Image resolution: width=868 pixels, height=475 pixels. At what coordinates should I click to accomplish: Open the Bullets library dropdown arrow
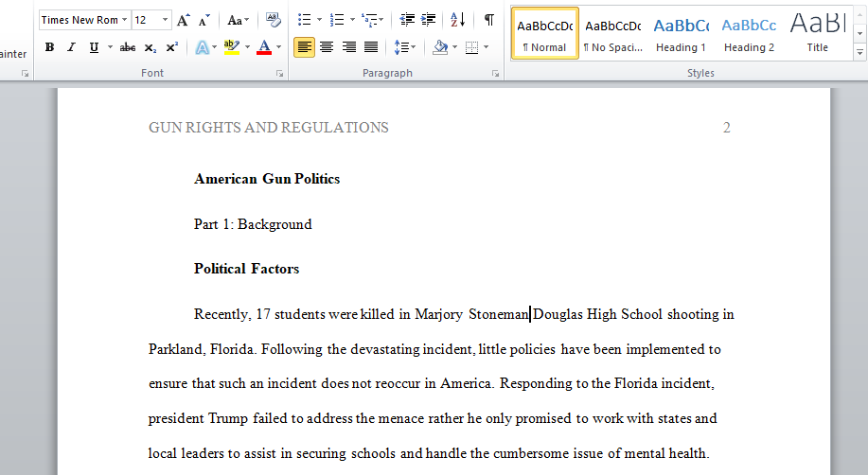tap(319, 21)
